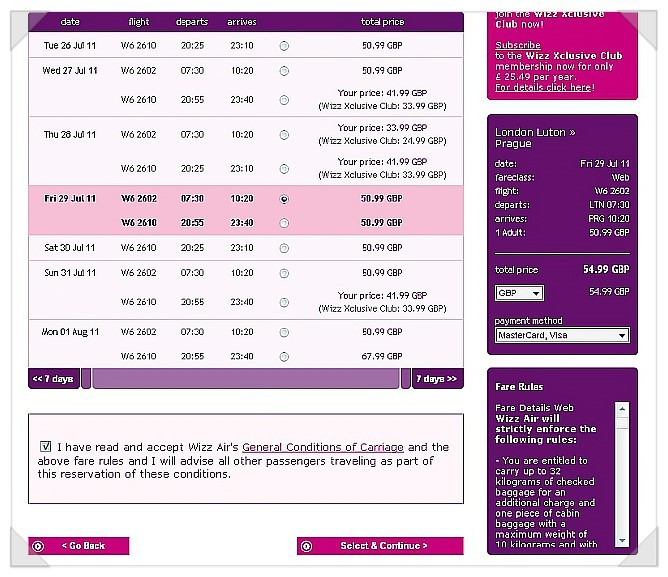Select Mon 01 Aug 20:55 flight radio
Image resolution: width=668 pixels, height=577 pixels.
click(x=284, y=357)
